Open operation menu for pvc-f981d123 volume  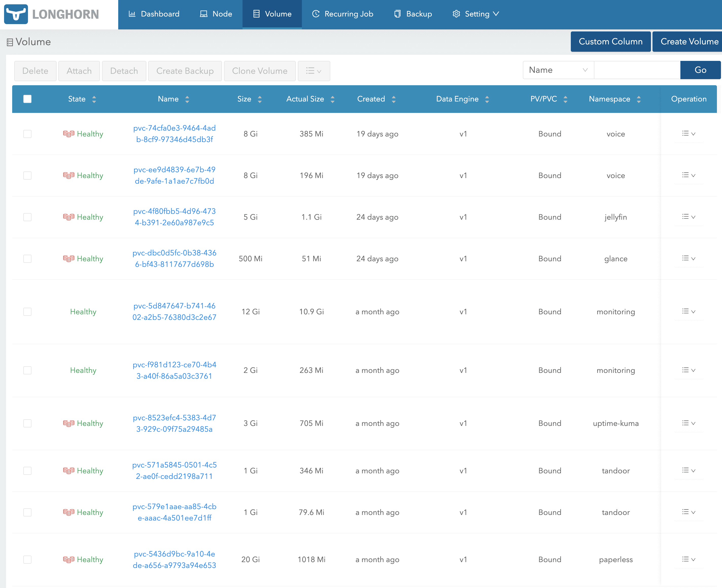coord(689,370)
